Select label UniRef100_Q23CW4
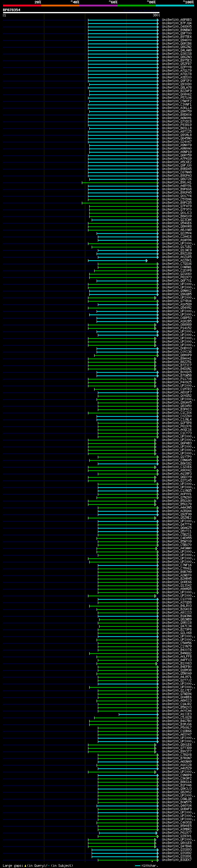This screenshot has height=868, width=197. click(176, 220)
